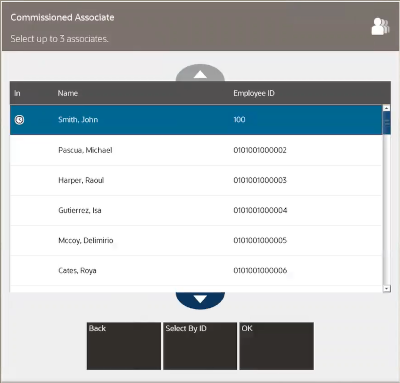Click the scrollbar down arrow

click(x=387, y=289)
